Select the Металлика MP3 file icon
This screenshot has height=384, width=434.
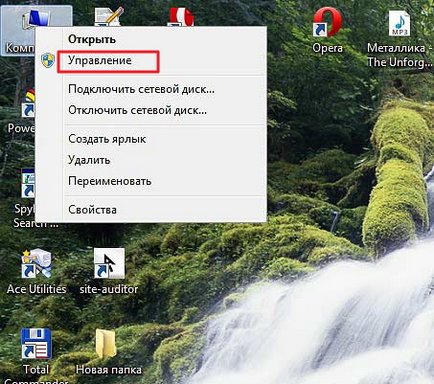399,23
